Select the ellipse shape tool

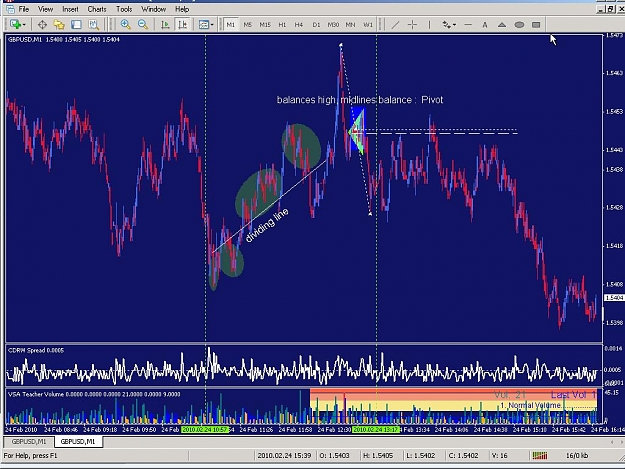coord(519,25)
